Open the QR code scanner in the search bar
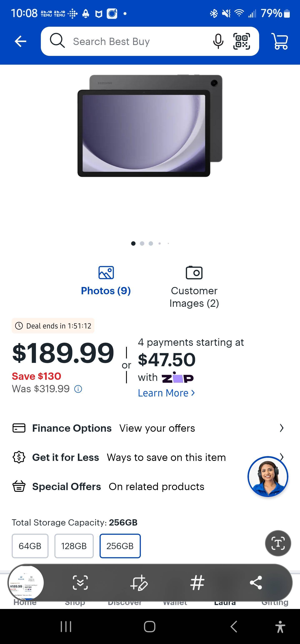The height and width of the screenshot is (644, 300). pyautogui.click(x=241, y=41)
